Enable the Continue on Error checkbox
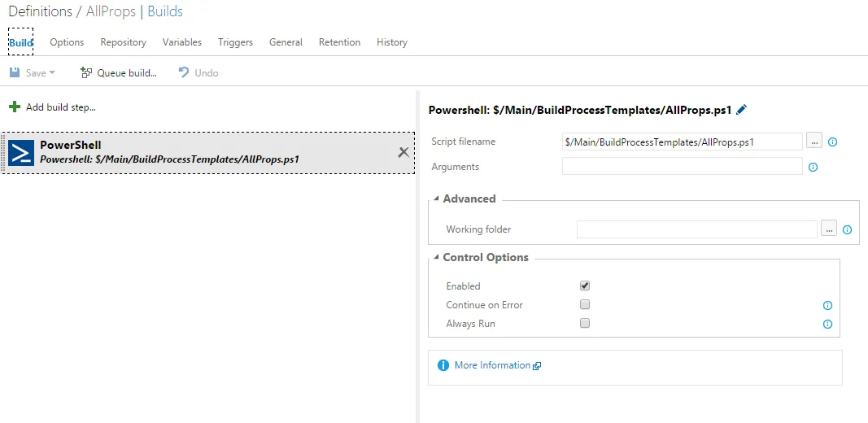This screenshot has width=868, height=423. 585,304
